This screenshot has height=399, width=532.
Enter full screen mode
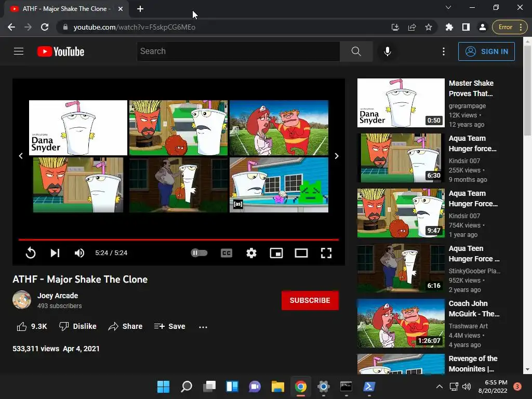(x=326, y=253)
